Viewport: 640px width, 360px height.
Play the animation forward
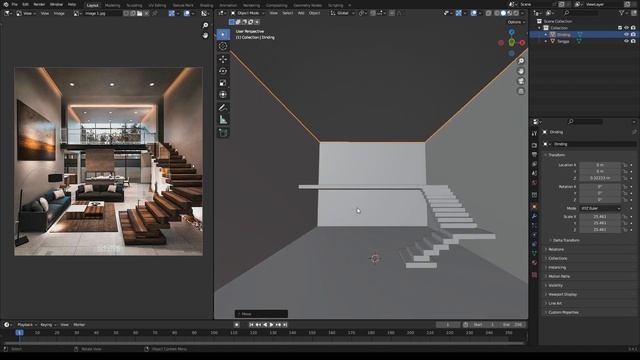coord(271,325)
